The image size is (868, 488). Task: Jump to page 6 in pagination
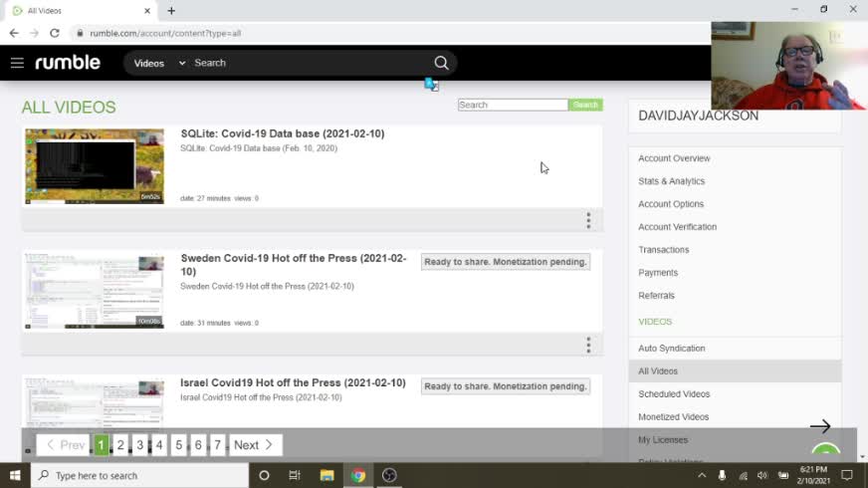click(x=198, y=445)
